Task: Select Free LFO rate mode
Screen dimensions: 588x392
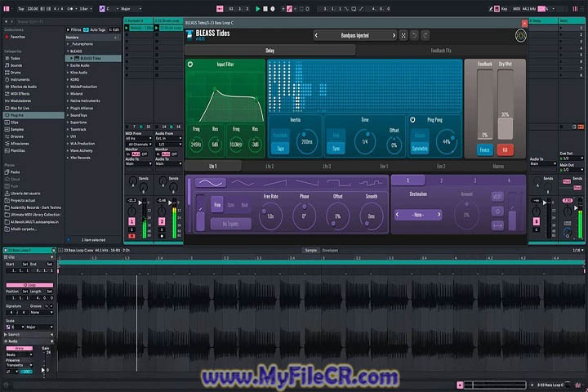Action: click(x=217, y=205)
